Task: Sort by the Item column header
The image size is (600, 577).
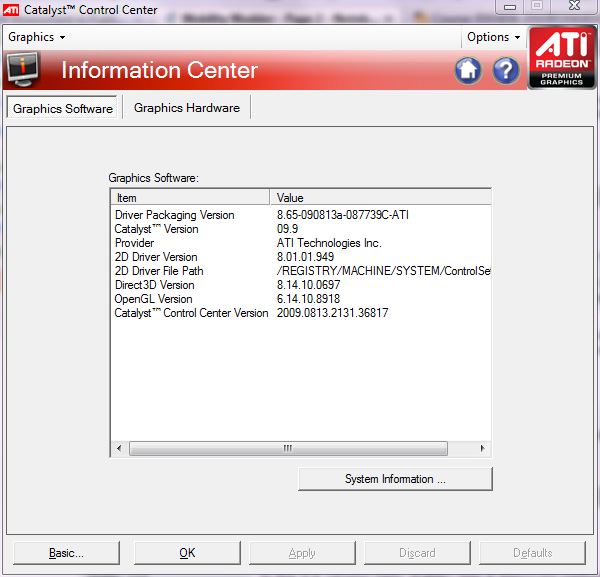Action: tap(190, 197)
